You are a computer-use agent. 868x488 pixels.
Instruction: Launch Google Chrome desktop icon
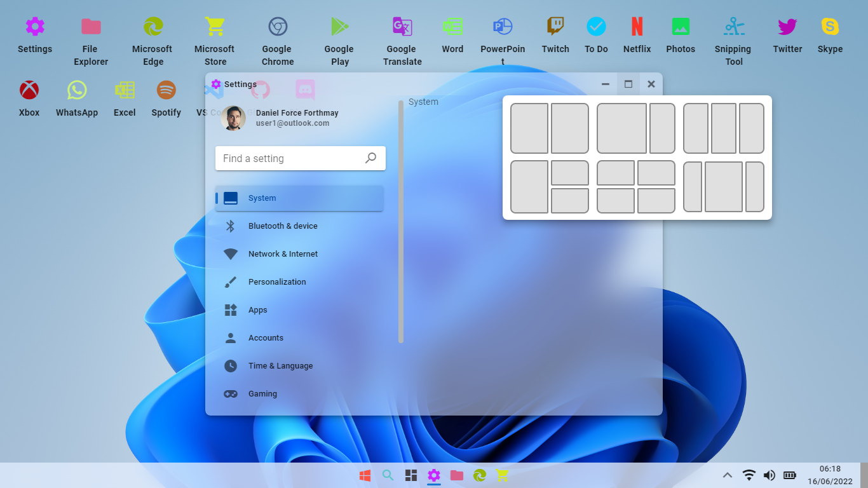[278, 42]
